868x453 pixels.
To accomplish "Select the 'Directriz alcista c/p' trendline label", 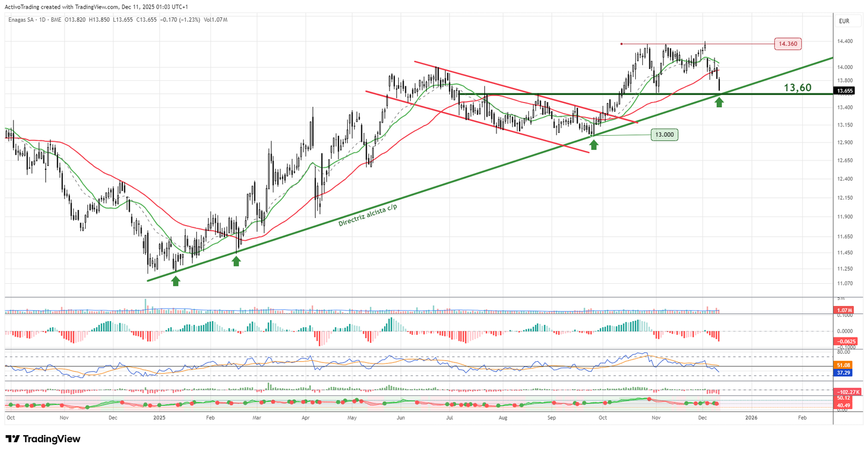I will point(367,215).
